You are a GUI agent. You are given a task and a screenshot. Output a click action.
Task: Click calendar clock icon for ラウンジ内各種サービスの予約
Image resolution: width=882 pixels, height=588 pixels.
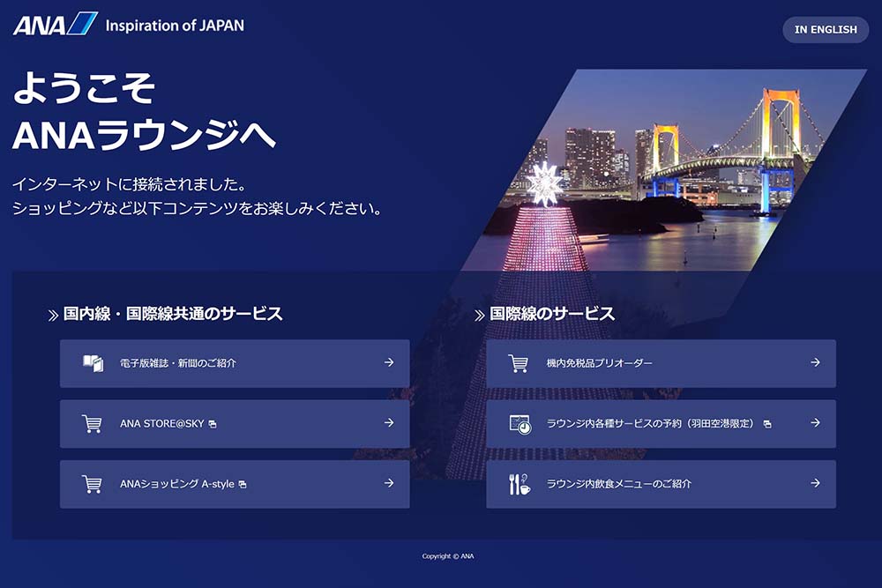[x=519, y=424]
